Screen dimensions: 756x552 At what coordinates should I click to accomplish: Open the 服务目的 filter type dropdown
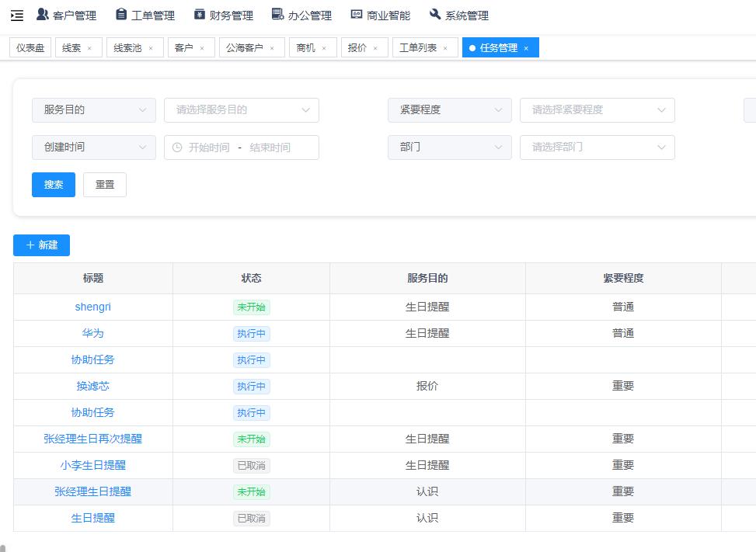pos(93,110)
